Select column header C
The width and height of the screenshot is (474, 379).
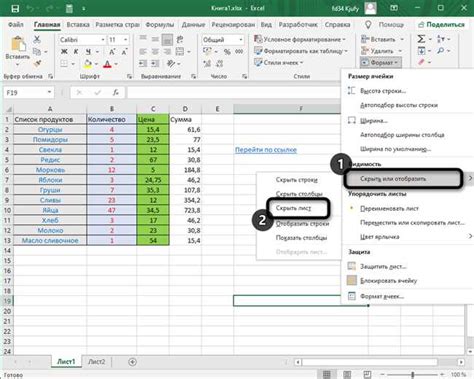click(153, 109)
